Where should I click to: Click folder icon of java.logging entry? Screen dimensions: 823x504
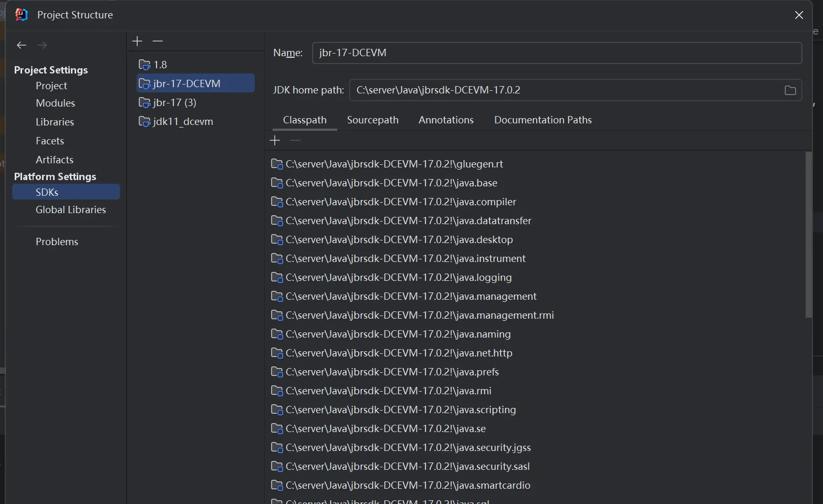pos(277,277)
